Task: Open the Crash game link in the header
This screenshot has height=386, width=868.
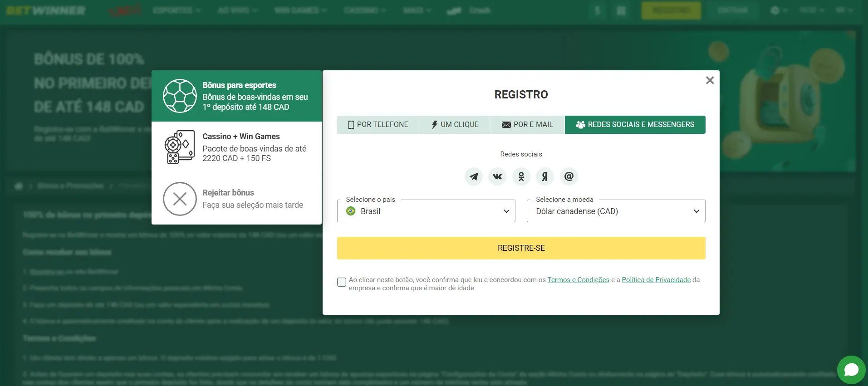Action: coord(469,10)
